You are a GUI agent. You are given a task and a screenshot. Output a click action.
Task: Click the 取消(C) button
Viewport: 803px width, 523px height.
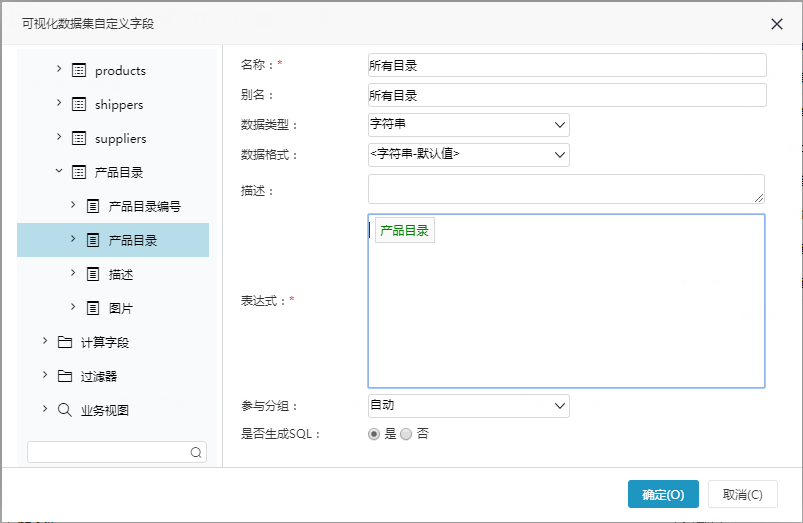[x=743, y=494]
